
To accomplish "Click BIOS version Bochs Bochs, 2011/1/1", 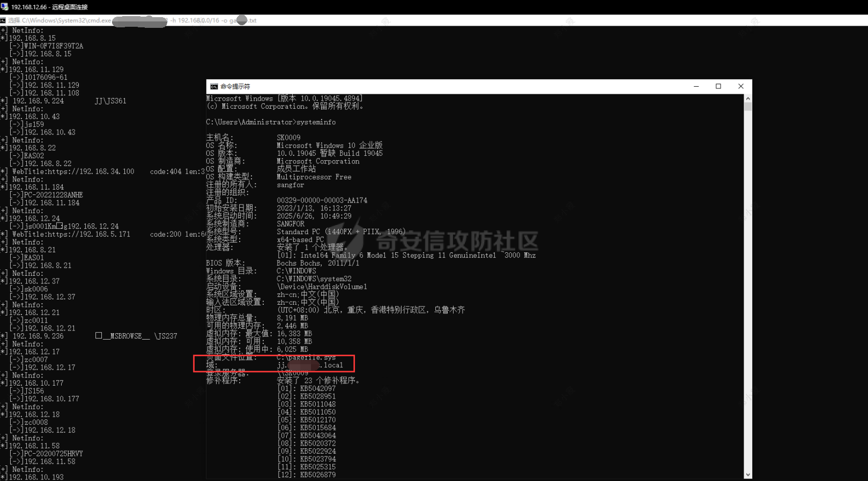I will pyautogui.click(x=318, y=263).
